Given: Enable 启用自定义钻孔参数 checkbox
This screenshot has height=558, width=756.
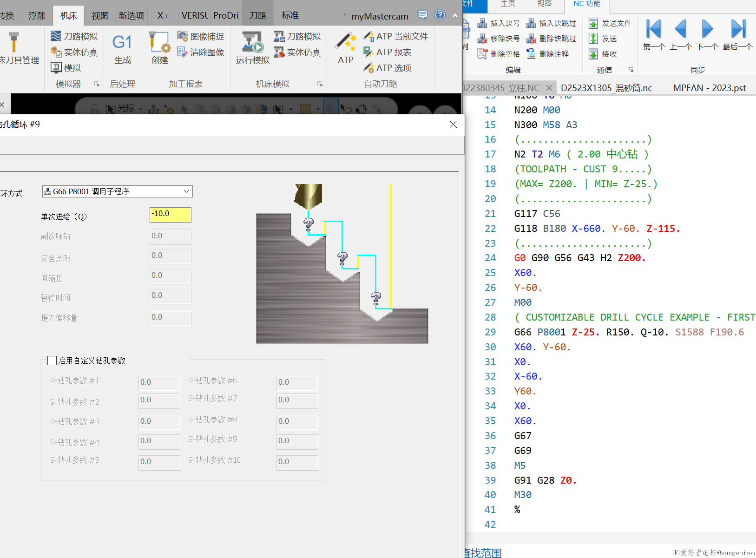Looking at the screenshot, I should pyautogui.click(x=52, y=361).
